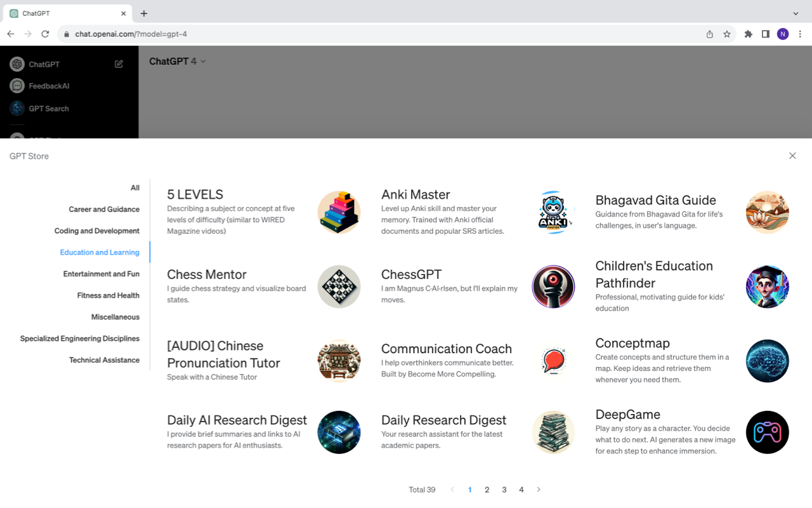812x508 pixels.
Task: Toggle the browser side panel icon
Action: click(766, 34)
